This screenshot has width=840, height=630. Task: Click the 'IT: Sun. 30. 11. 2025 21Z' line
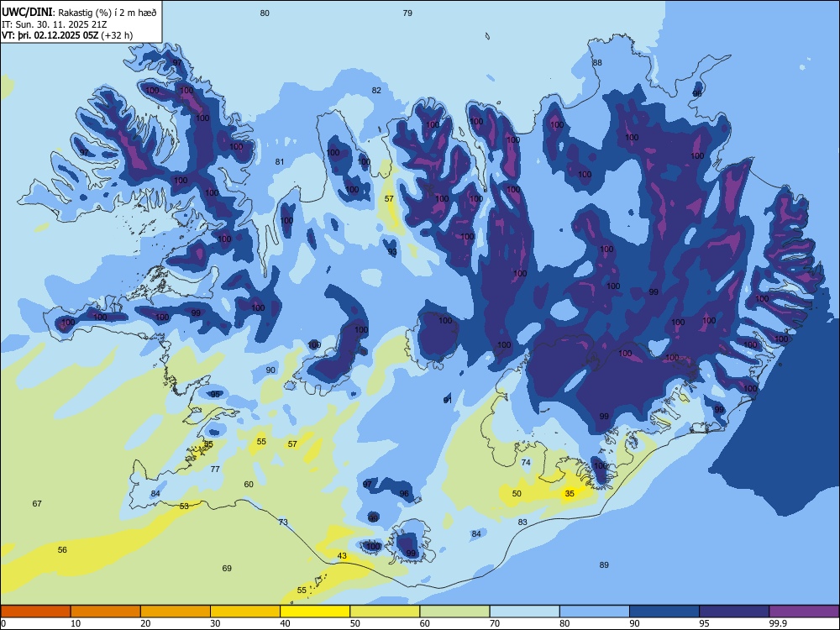(54, 24)
